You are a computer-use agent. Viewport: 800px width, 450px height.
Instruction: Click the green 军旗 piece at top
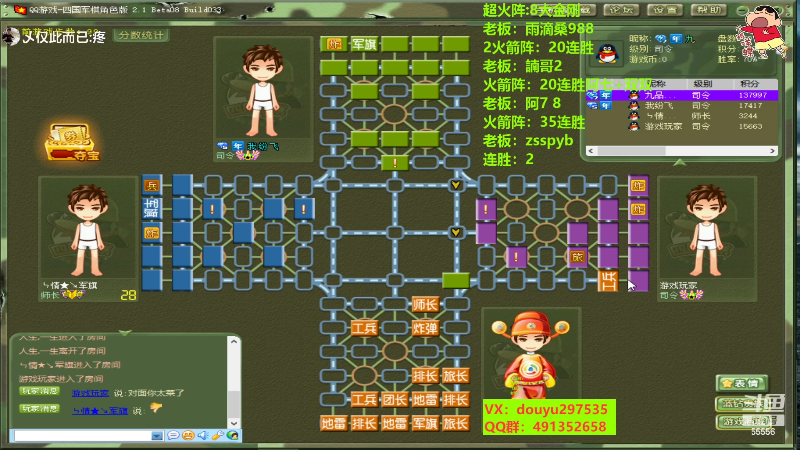click(364, 44)
